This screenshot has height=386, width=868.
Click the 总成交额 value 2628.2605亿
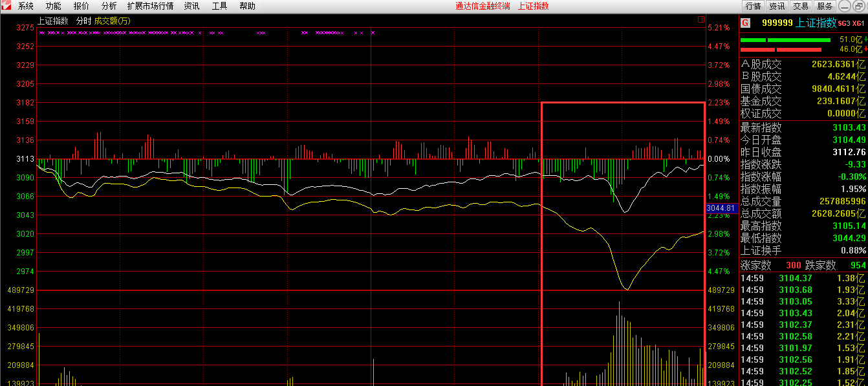[838, 213]
